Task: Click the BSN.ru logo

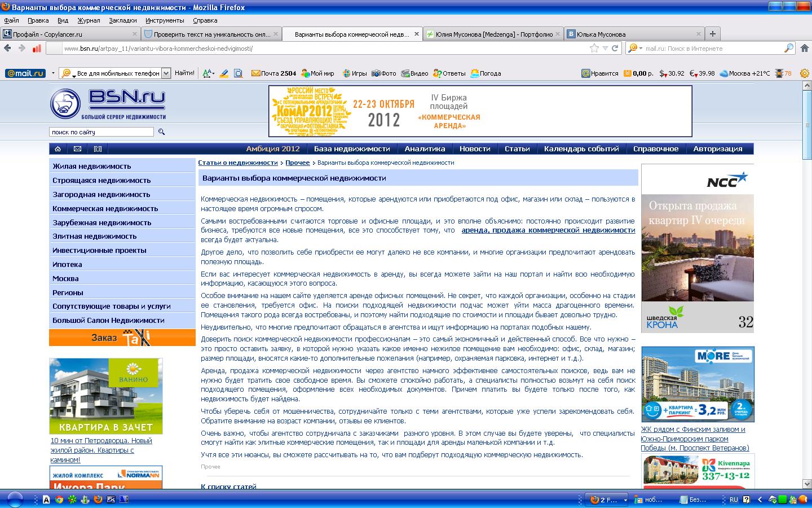Action: (x=108, y=104)
